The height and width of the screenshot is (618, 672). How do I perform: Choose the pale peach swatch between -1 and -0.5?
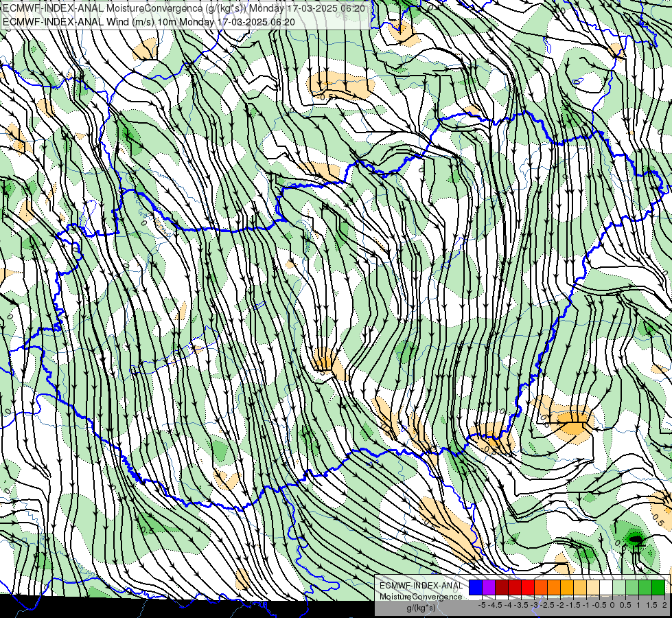click(x=592, y=588)
